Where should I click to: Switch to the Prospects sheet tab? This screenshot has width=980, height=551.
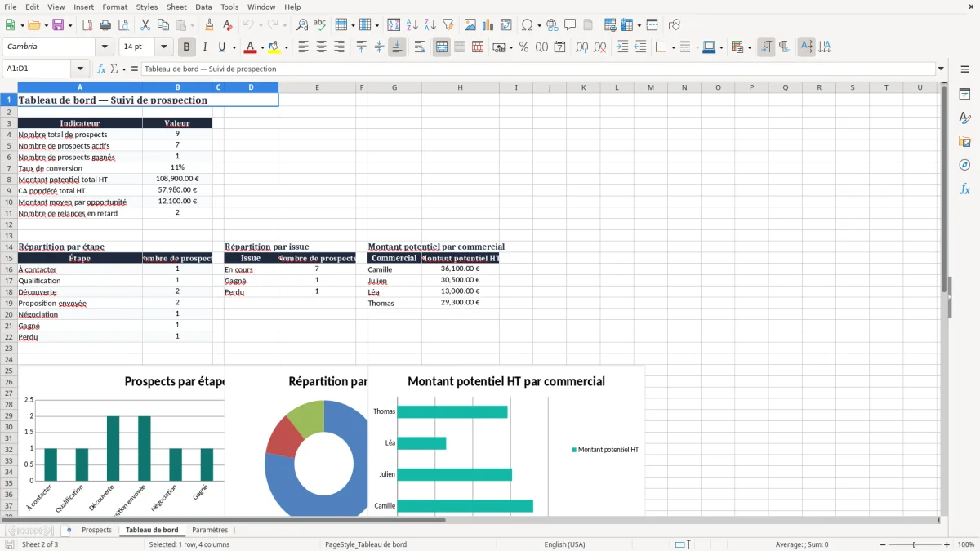tap(96, 530)
